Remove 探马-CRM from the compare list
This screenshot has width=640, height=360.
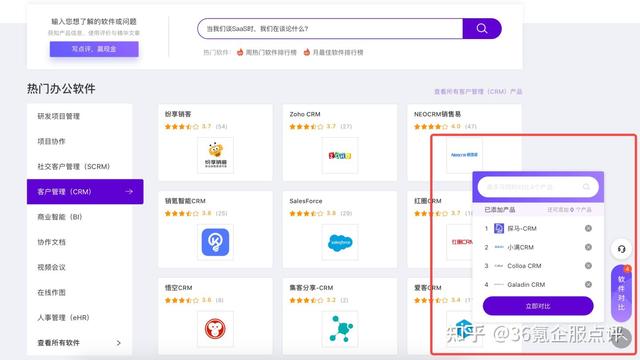coord(588,228)
